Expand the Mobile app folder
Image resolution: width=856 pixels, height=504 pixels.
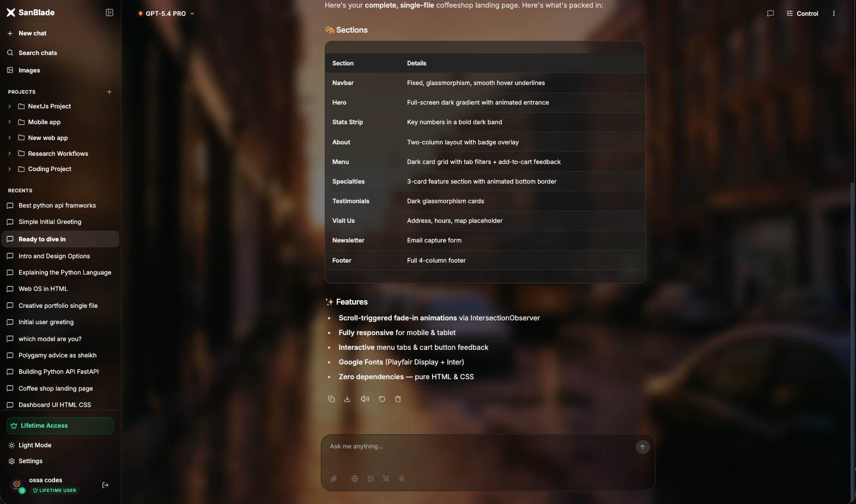9,122
